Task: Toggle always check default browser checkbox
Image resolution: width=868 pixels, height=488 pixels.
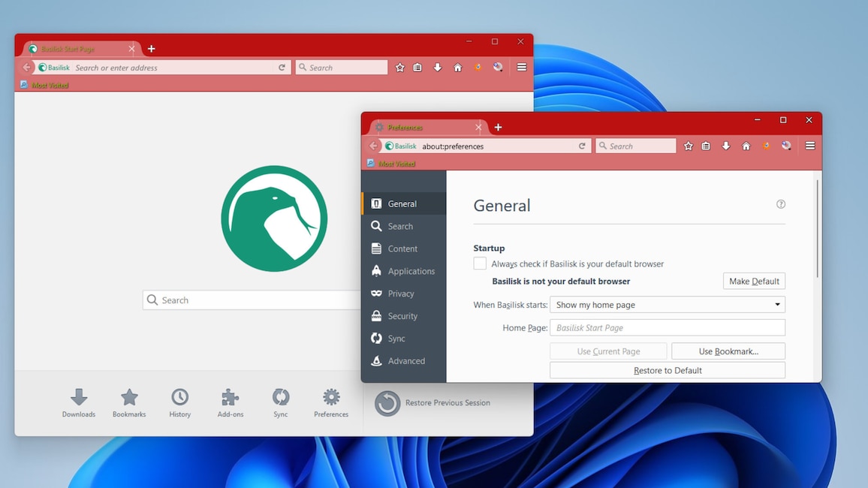Action: (x=480, y=264)
